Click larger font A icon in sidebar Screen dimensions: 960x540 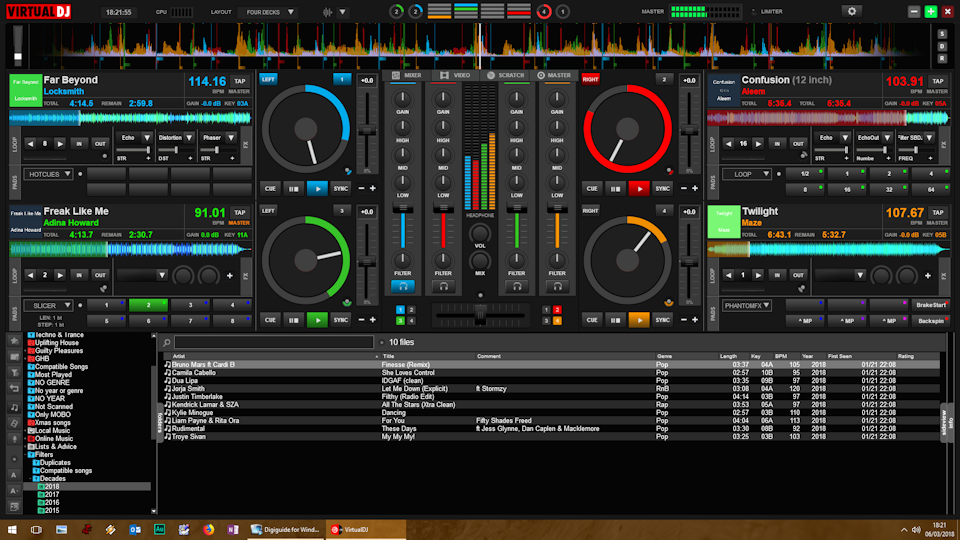(x=14, y=474)
